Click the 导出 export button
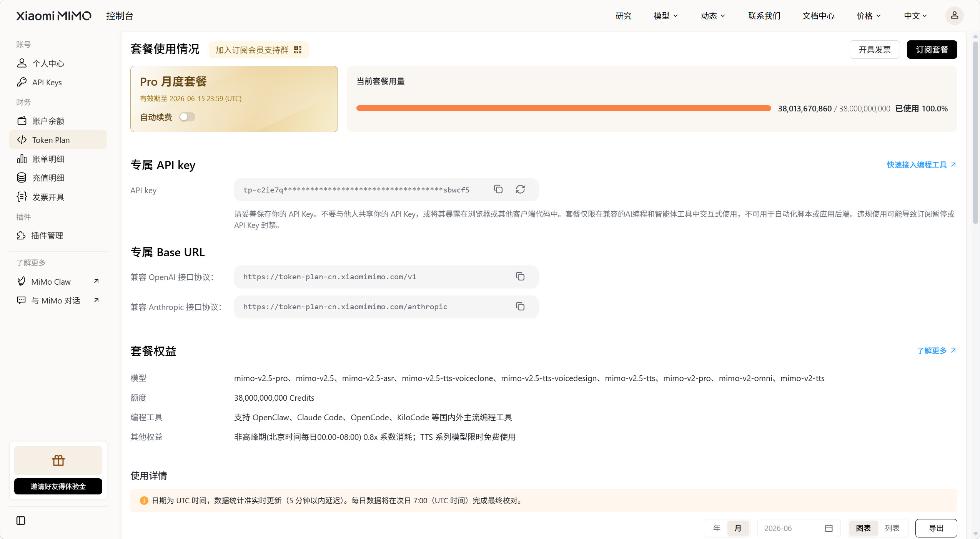The height and width of the screenshot is (539, 980). click(x=936, y=528)
